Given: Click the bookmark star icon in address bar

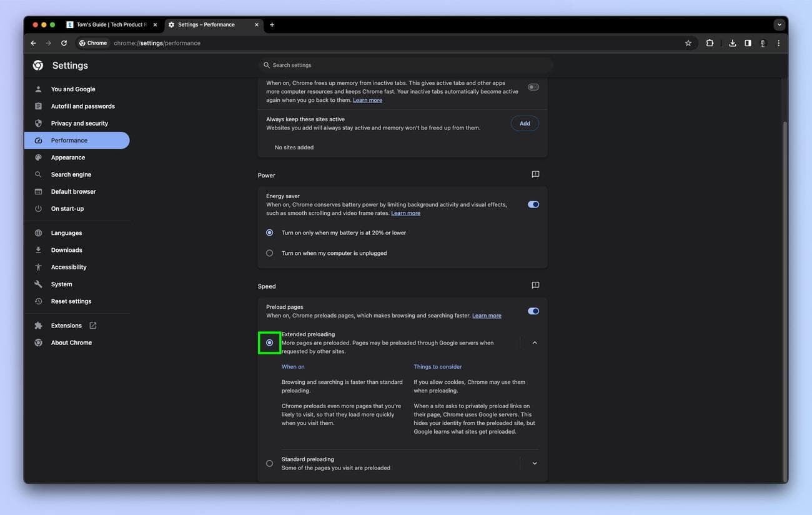Looking at the screenshot, I should point(688,43).
